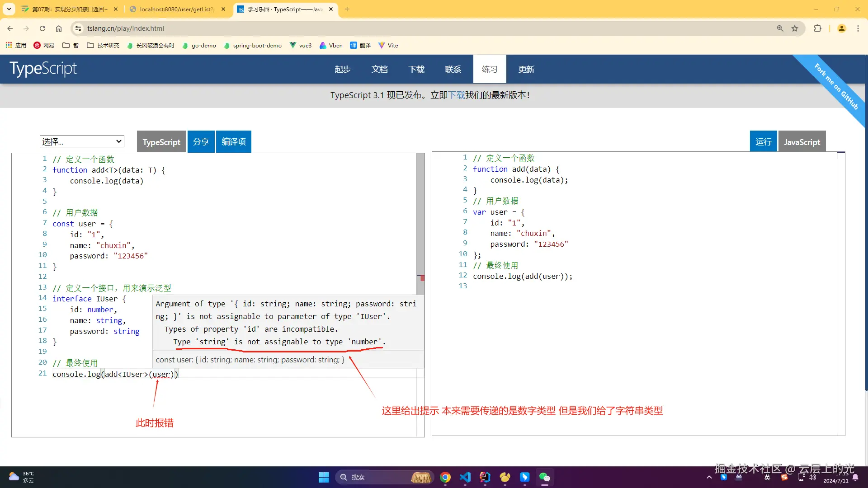Switch to localhost:8080 browser tab
This screenshot has height=488, width=868.
[176, 9]
